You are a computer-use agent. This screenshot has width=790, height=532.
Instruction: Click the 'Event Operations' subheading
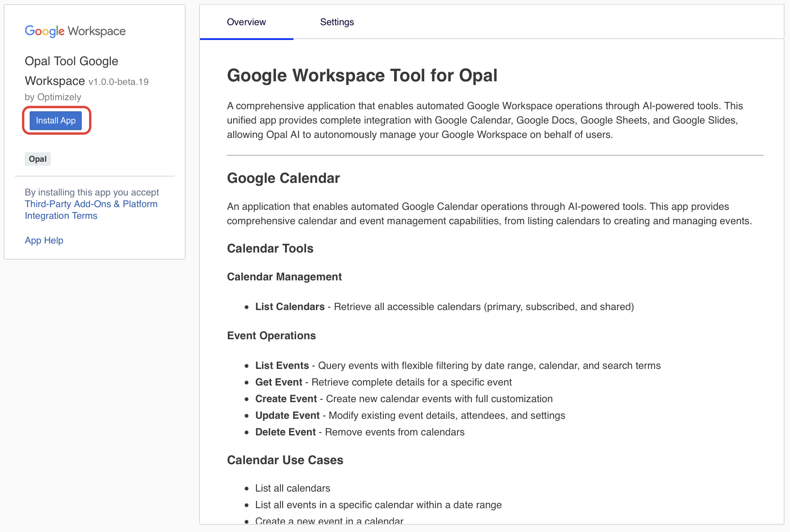pyautogui.click(x=271, y=336)
